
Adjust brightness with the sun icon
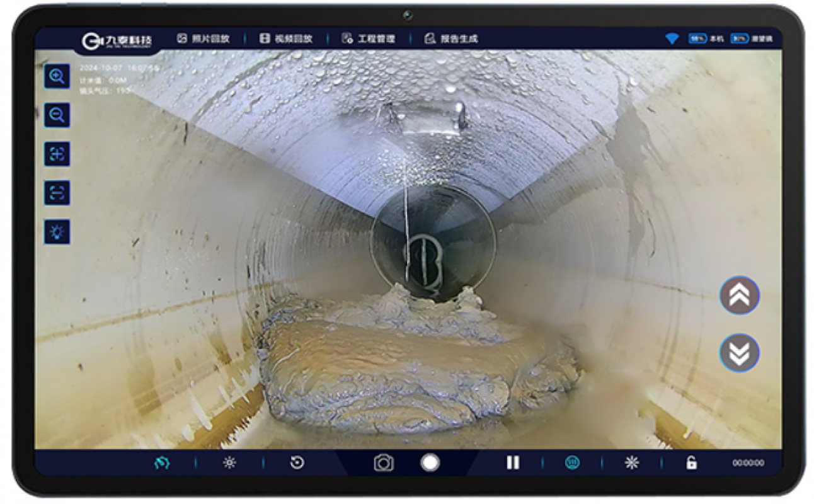point(229,463)
